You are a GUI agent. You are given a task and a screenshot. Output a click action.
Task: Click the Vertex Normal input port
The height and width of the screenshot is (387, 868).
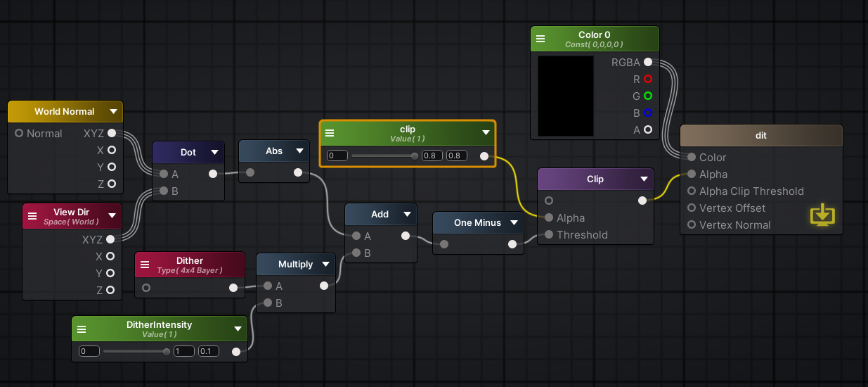pyautogui.click(x=692, y=225)
